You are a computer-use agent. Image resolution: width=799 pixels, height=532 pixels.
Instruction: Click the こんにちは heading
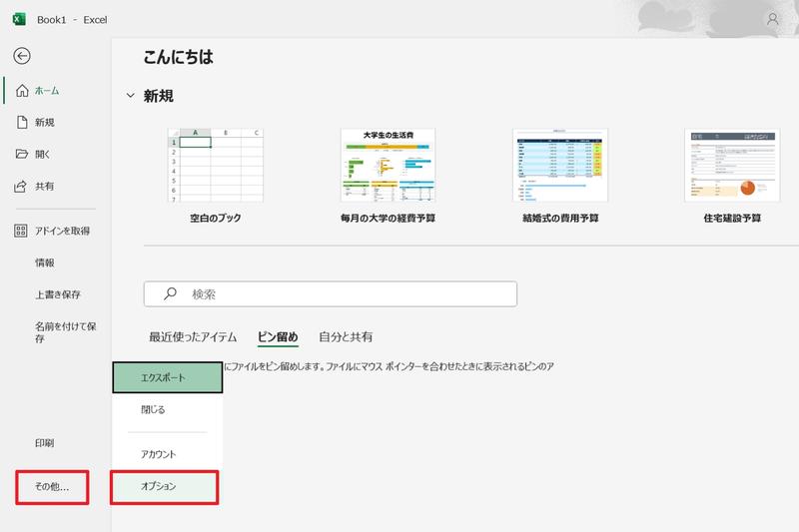178,57
